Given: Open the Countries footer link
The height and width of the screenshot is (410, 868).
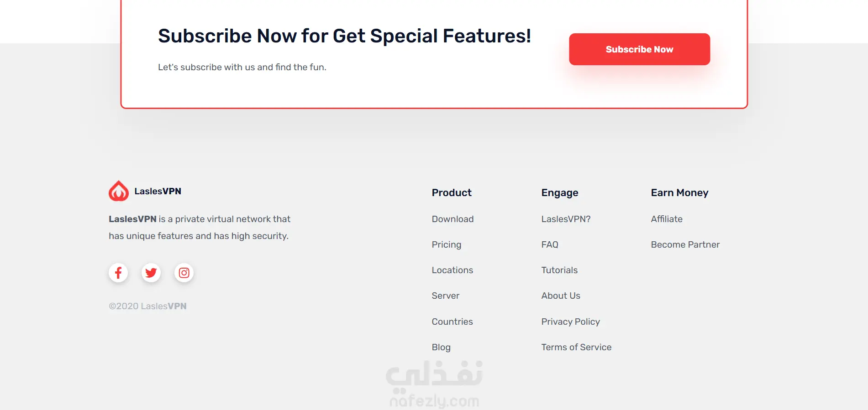Looking at the screenshot, I should pyautogui.click(x=452, y=322).
